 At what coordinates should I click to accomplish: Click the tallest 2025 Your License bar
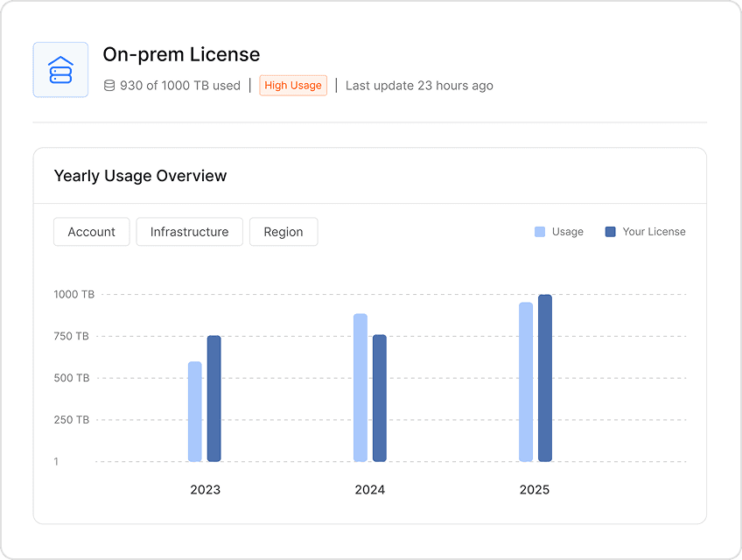coord(545,376)
